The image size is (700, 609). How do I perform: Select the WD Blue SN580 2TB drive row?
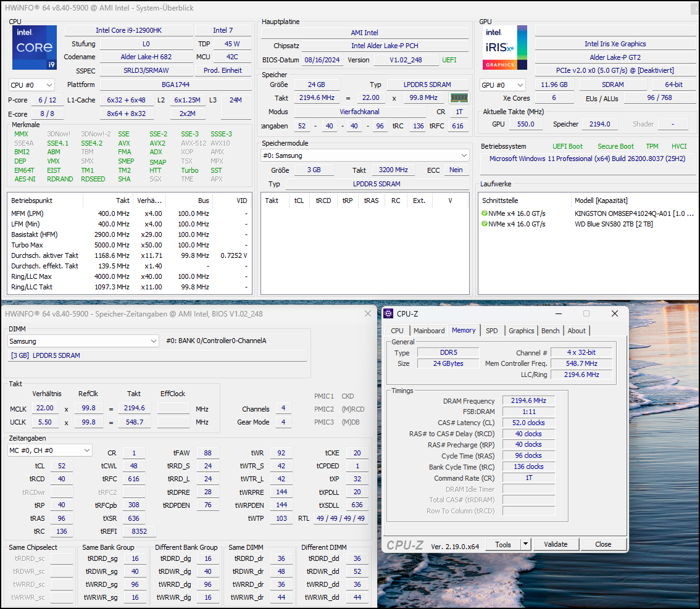[588, 224]
